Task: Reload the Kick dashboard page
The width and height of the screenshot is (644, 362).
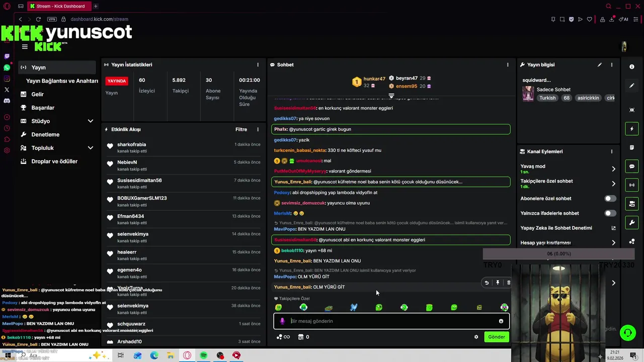Action: tap(38, 19)
